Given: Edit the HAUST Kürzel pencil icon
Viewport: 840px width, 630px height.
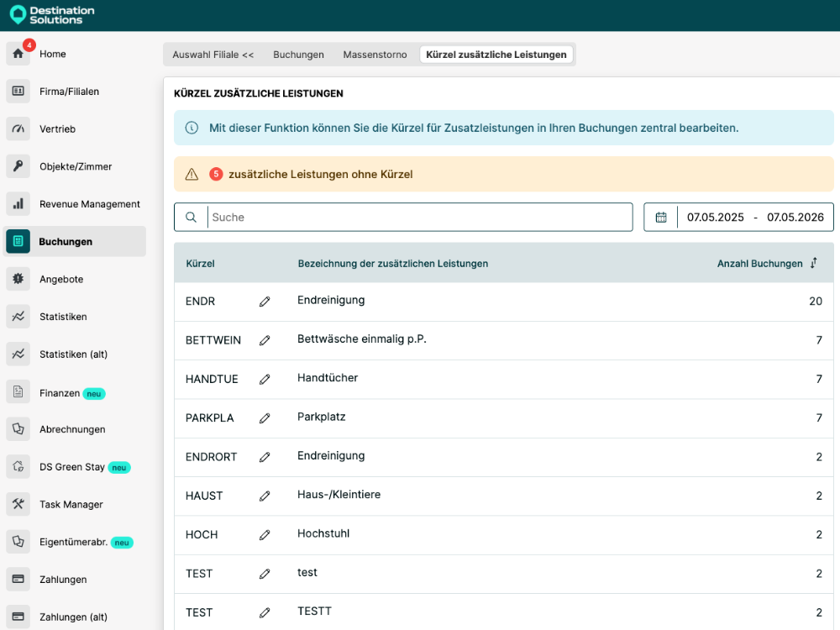Looking at the screenshot, I should click(265, 496).
